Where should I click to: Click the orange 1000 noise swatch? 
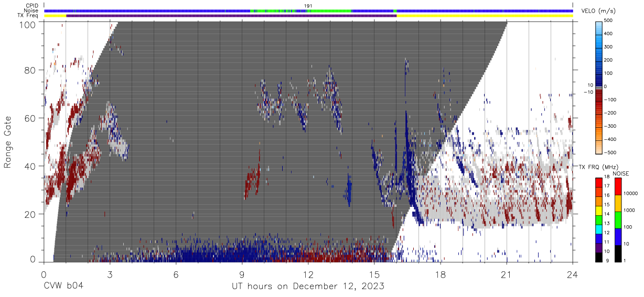point(617,203)
